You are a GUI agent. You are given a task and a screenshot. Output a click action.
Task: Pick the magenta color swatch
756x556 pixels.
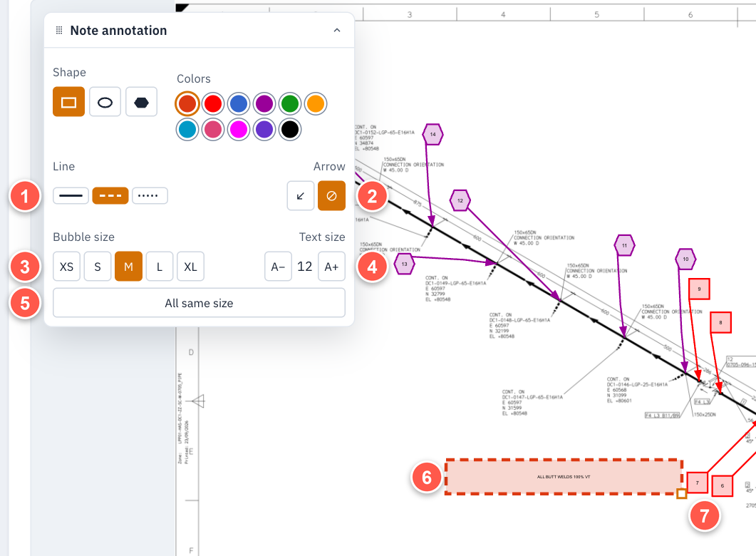pos(239,129)
